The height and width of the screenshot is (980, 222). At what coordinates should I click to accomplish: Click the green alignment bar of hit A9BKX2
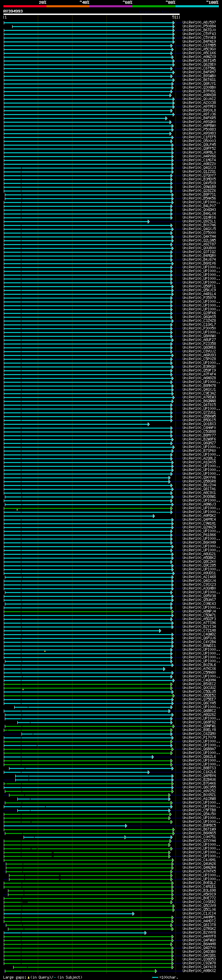(80, 971)
